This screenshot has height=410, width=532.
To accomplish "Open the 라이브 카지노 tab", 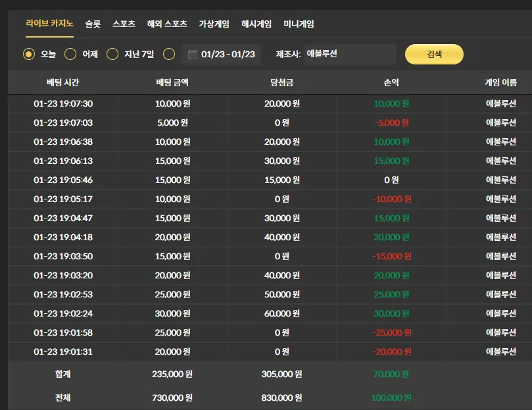I will (49, 24).
